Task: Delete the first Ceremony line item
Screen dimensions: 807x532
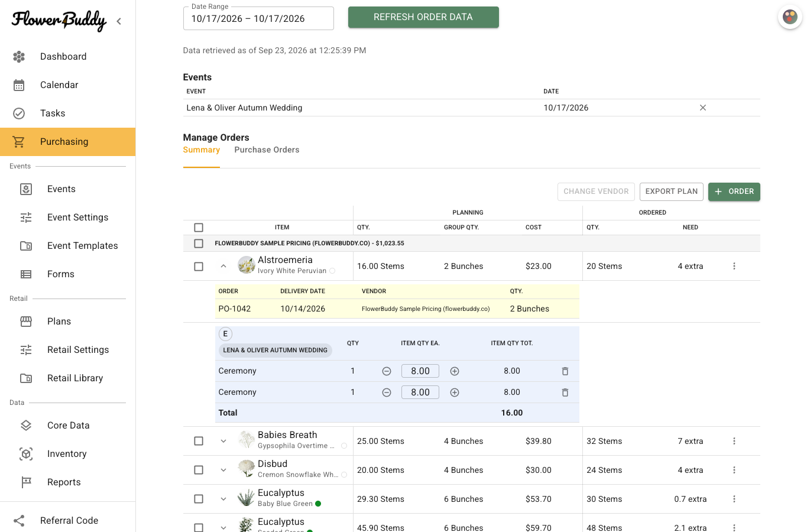Action: pyautogui.click(x=565, y=371)
